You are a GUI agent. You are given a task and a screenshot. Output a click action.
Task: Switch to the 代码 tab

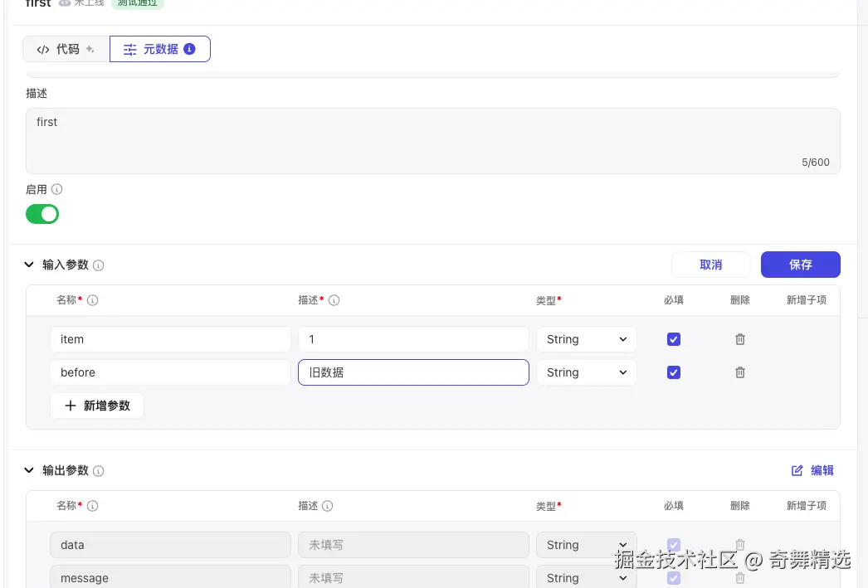click(x=66, y=49)
